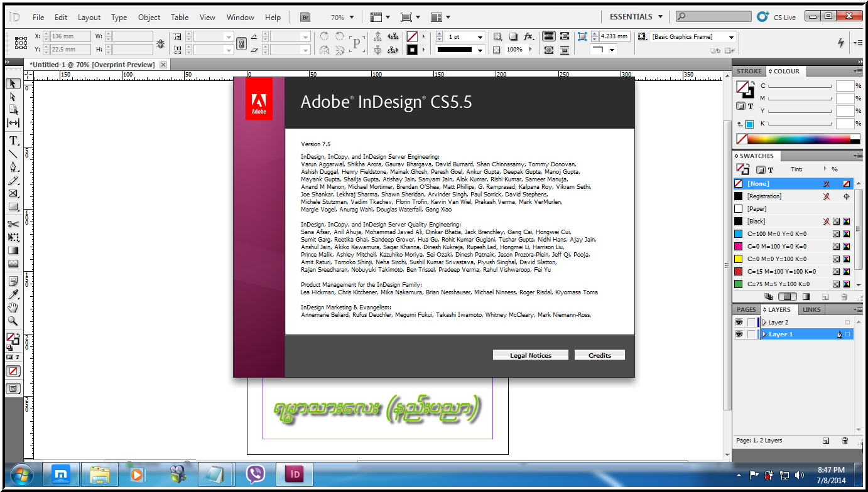
Task: Select the Direct Selection tool
Action: [x=13, y=97]
